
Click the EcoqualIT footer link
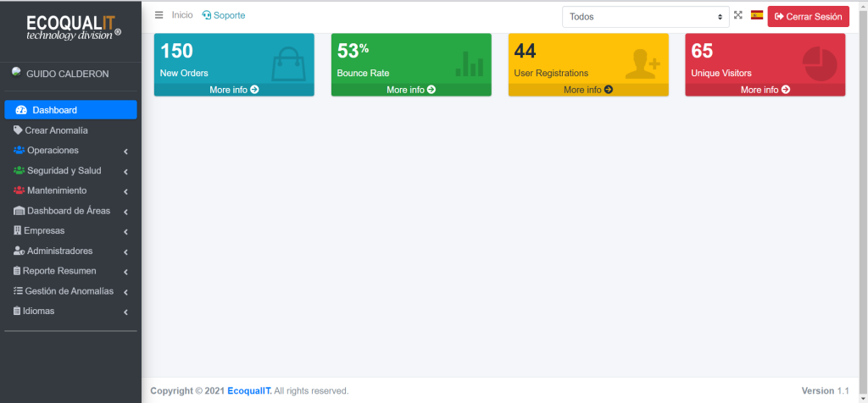tap(248, 391)
